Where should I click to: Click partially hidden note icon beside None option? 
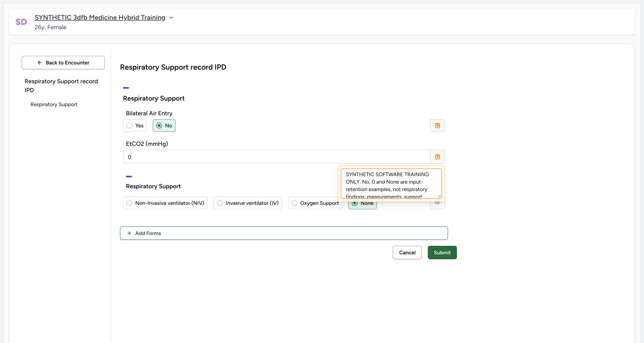click(x=438, y=204)
